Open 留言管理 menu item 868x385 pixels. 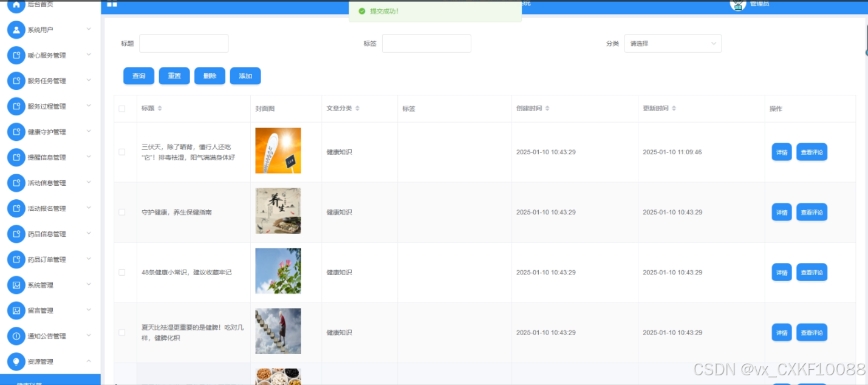[50, 310]
